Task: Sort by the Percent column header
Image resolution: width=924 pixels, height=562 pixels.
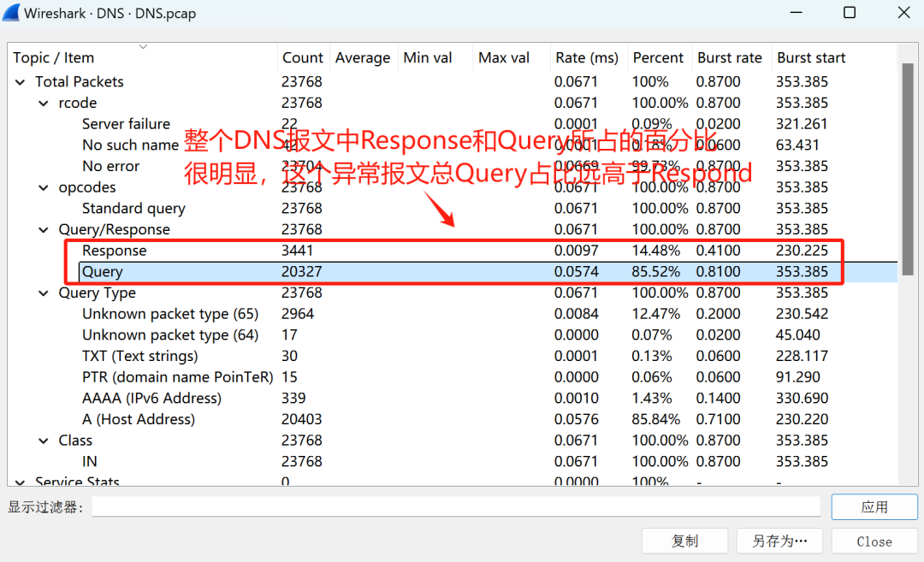Action: tap(657, 58)
